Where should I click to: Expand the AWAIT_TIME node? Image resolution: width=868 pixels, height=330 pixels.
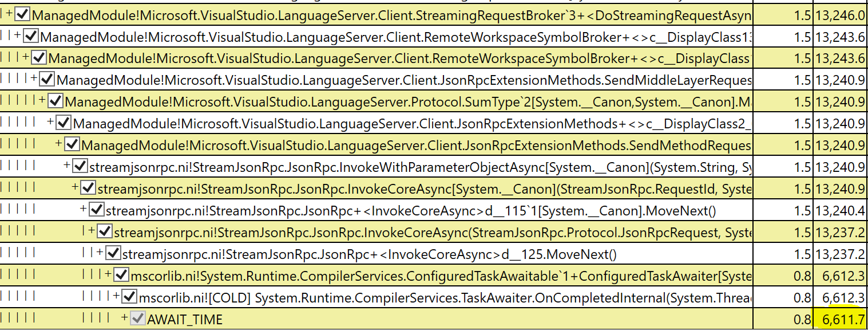tap(124, 319)
